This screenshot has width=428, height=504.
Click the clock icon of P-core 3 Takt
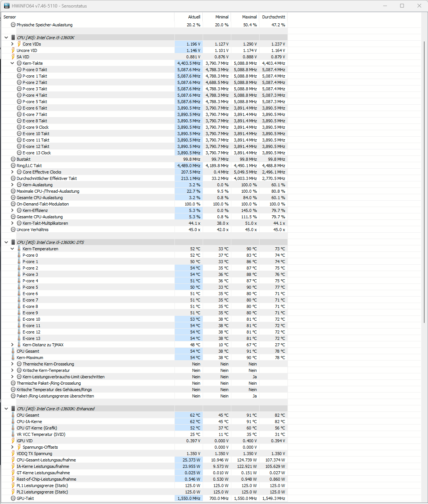(19, 89)
